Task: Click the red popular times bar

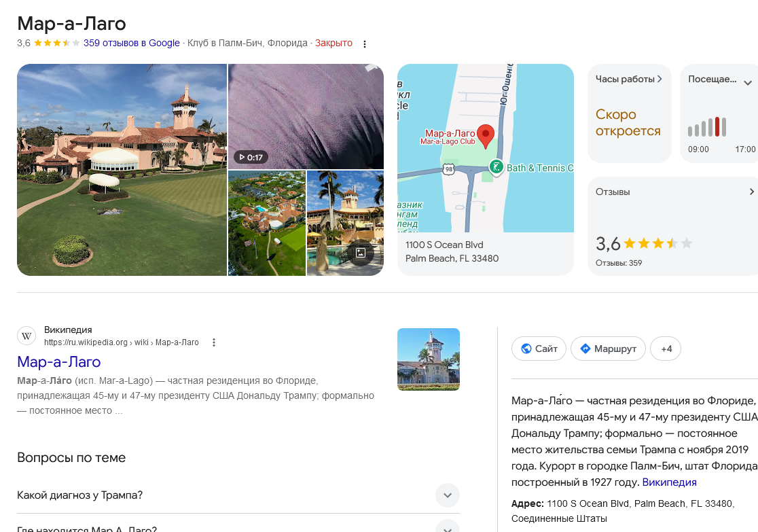Action: (717, 126)
